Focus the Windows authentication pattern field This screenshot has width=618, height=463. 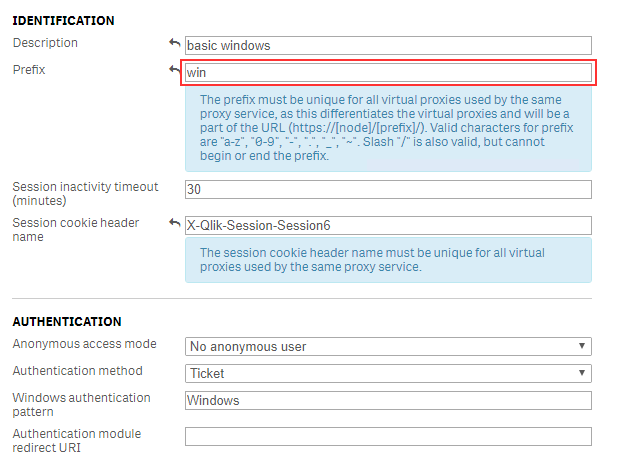point(388,400)
